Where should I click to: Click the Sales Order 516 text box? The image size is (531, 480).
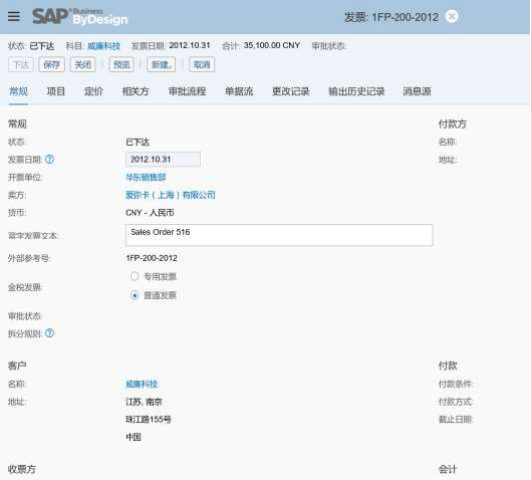tap(279, 235)
